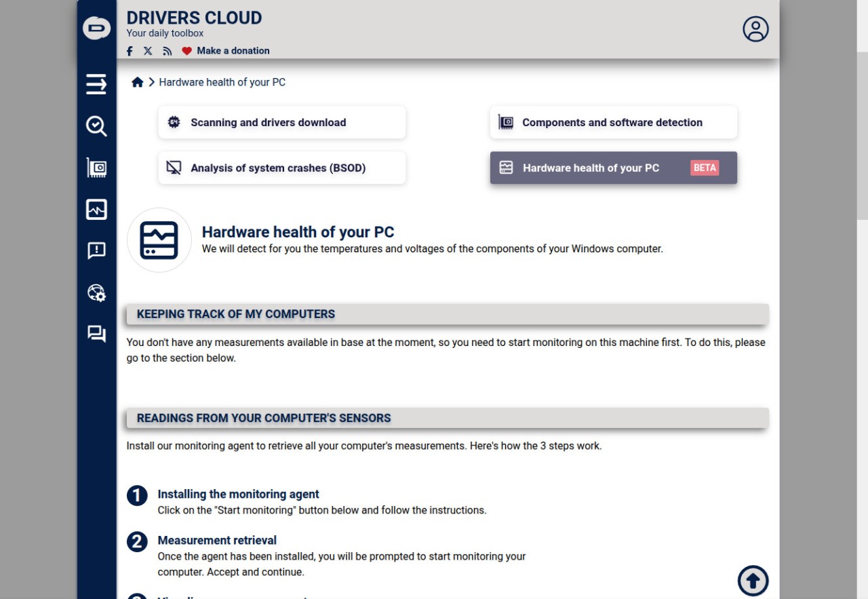Expand the sidebar menu icon
The width and height of the screenshot is (868, 599).
pos(96,84)
